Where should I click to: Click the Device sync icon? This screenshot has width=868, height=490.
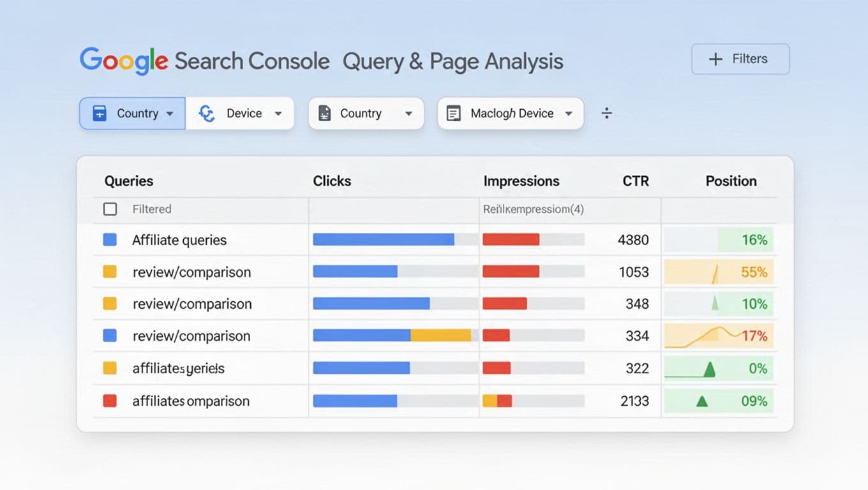tap(206, 113)
